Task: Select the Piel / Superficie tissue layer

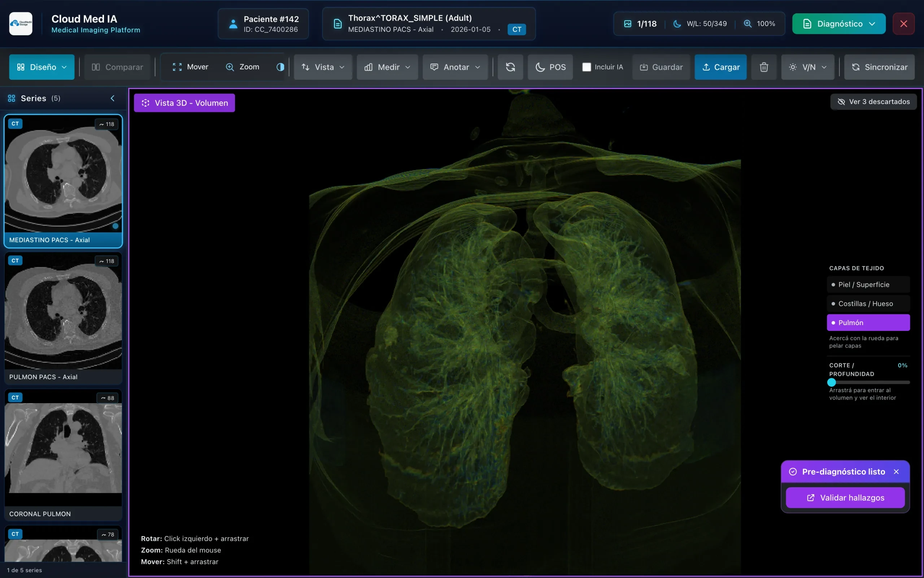Action: click(x=868, y=284)
